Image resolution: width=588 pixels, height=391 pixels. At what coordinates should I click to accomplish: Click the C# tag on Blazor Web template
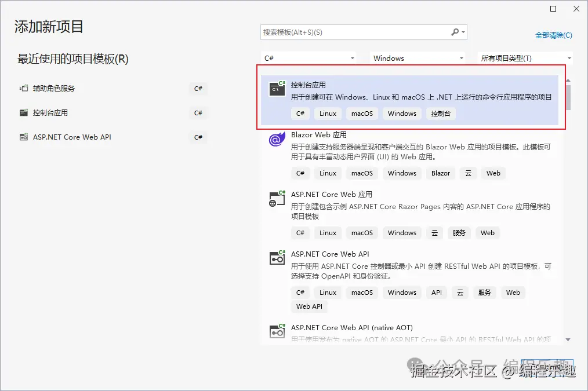tap(300, 173)
